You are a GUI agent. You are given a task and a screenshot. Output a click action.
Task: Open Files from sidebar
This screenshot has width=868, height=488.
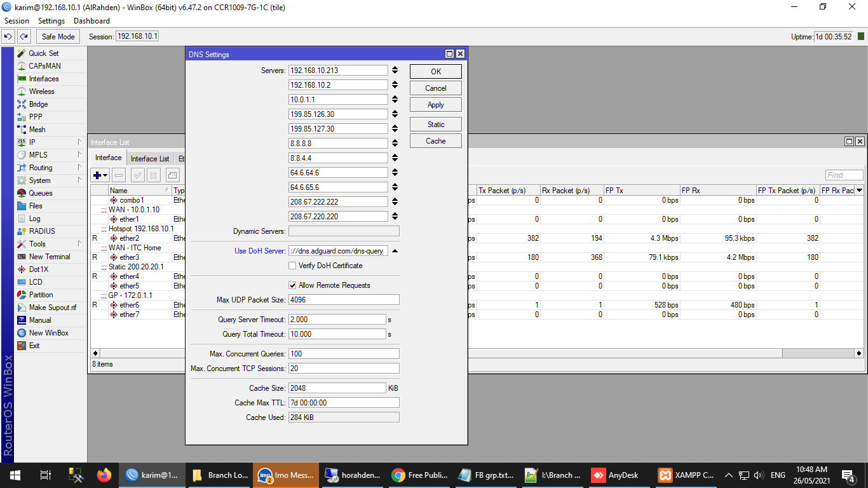tap(36, 206)
